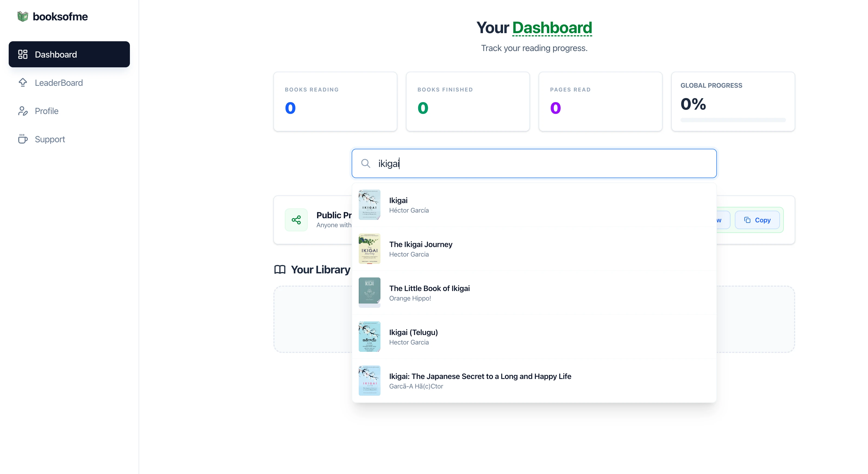
Task: Click Ikigai Japanese Secret cover thumbnail
Action: tap(369, 380)
